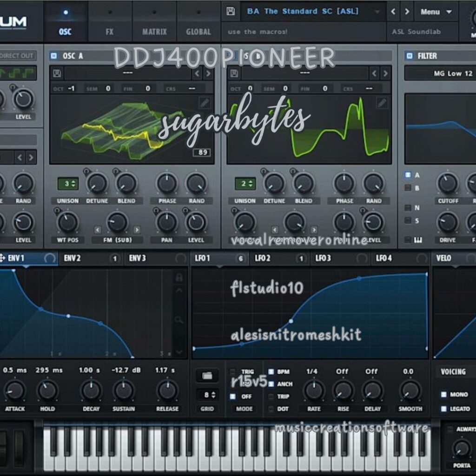The height and width of the screenshot is (476, 476).
Task: Toggle filter routing A checkbox
Action: coord(408,175)
